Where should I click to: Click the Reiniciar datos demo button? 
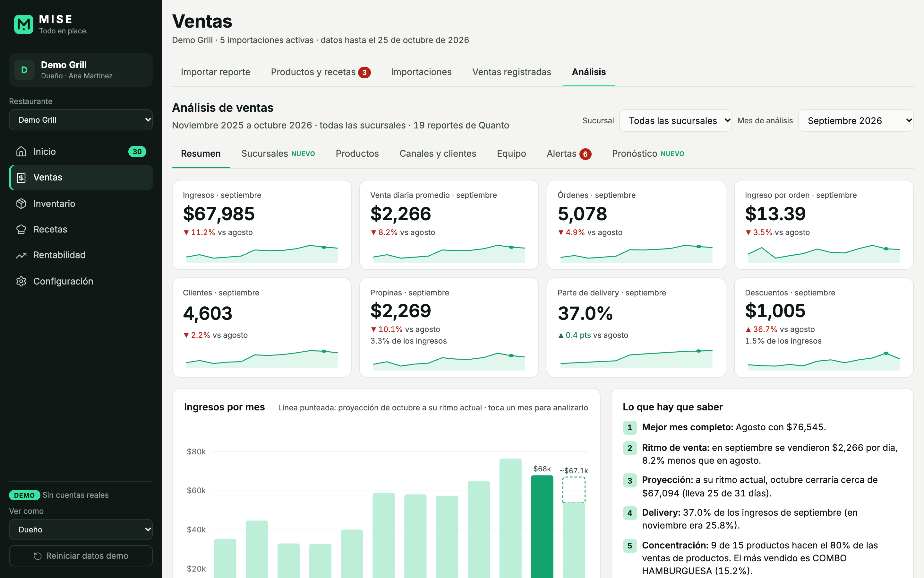point(81,556)
